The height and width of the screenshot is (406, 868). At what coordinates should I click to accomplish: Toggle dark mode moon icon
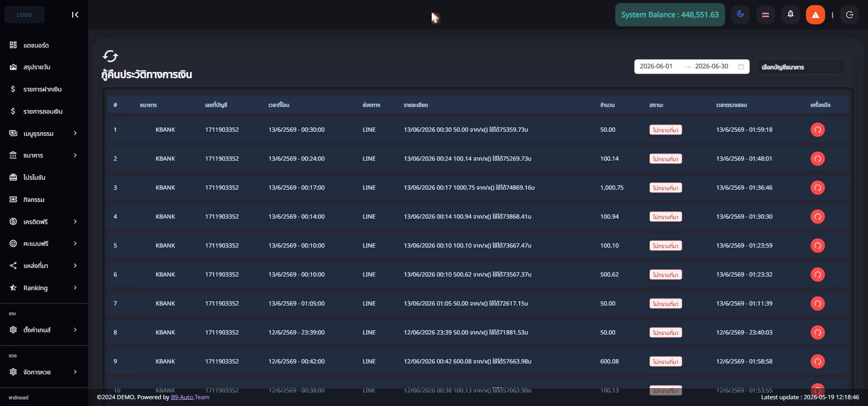[741, 14]
